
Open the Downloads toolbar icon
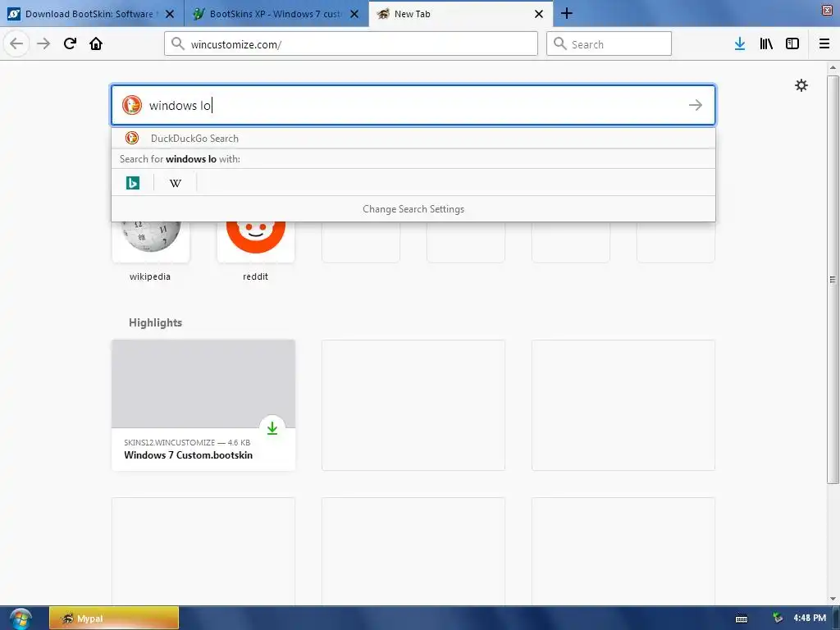[x=740, y=43]
